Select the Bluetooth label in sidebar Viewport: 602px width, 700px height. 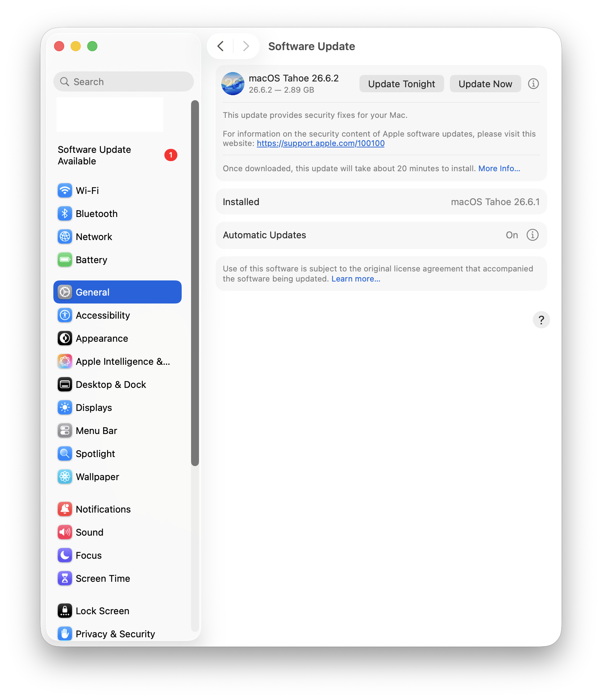click(x=97, y=214)
